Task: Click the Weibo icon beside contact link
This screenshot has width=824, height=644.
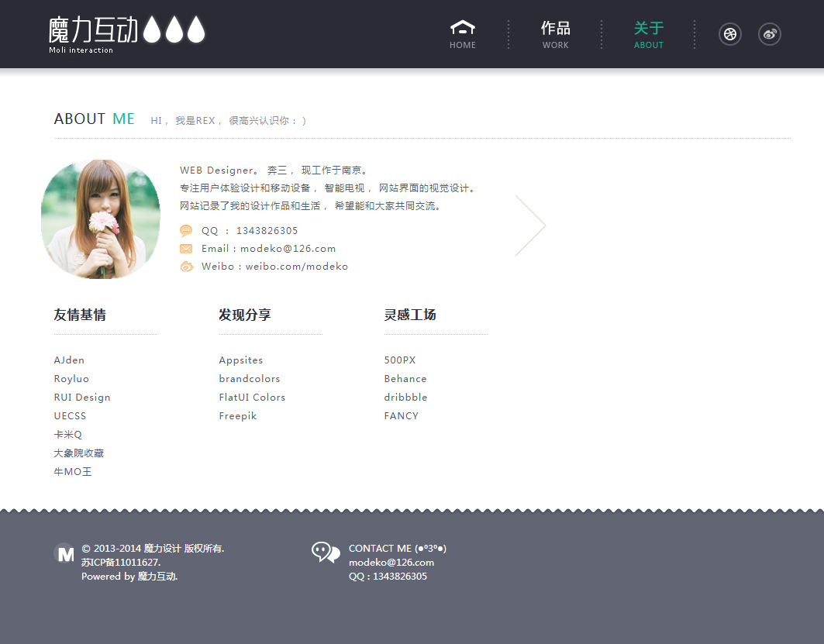Action: pos(186,267)
